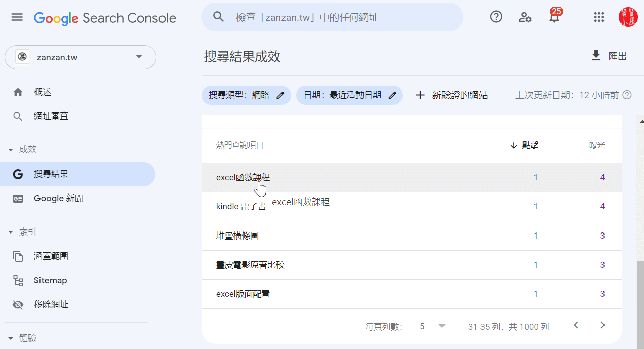This screenshot has width=644, height=349.
Task: Open the rows per page dropdown
Action: click(432, 326)
